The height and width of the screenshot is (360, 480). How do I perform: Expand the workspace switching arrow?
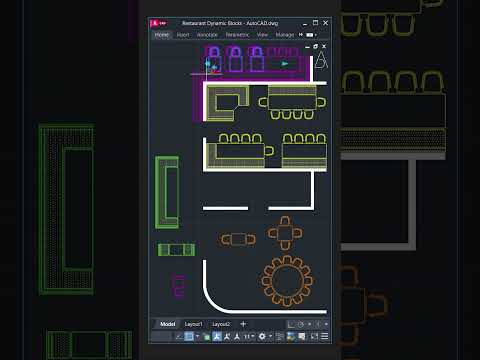coord(270,336)
